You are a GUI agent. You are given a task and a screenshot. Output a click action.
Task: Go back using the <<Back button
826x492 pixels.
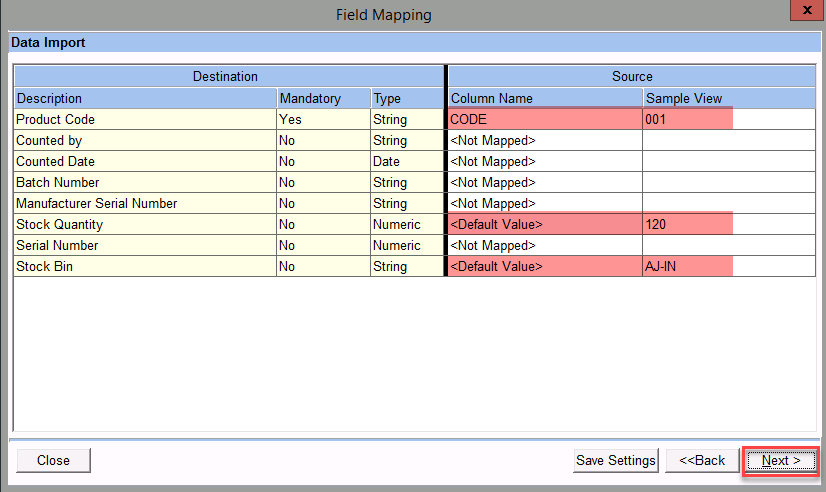tap(702, 460)
